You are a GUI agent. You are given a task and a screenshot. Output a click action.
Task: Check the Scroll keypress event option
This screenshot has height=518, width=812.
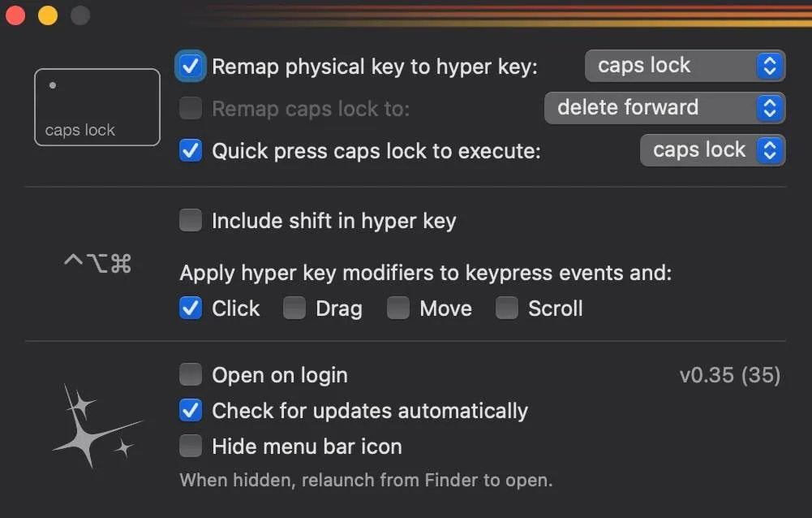point(506,308)
